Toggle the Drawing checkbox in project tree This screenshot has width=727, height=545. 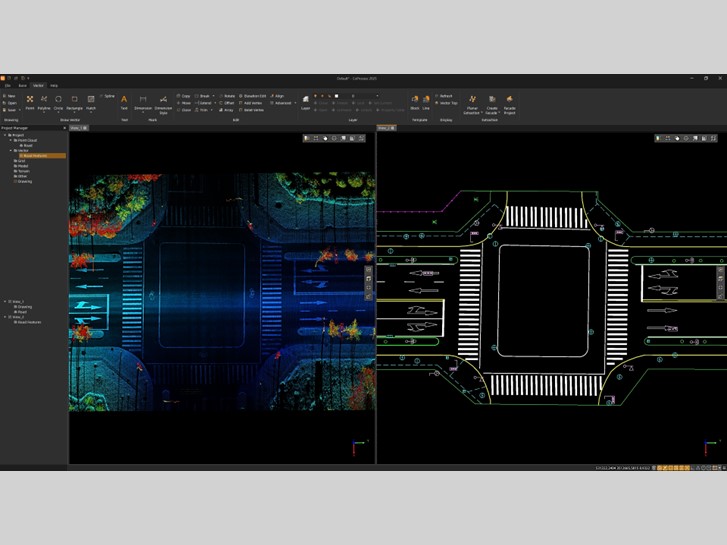coord(16,181)
